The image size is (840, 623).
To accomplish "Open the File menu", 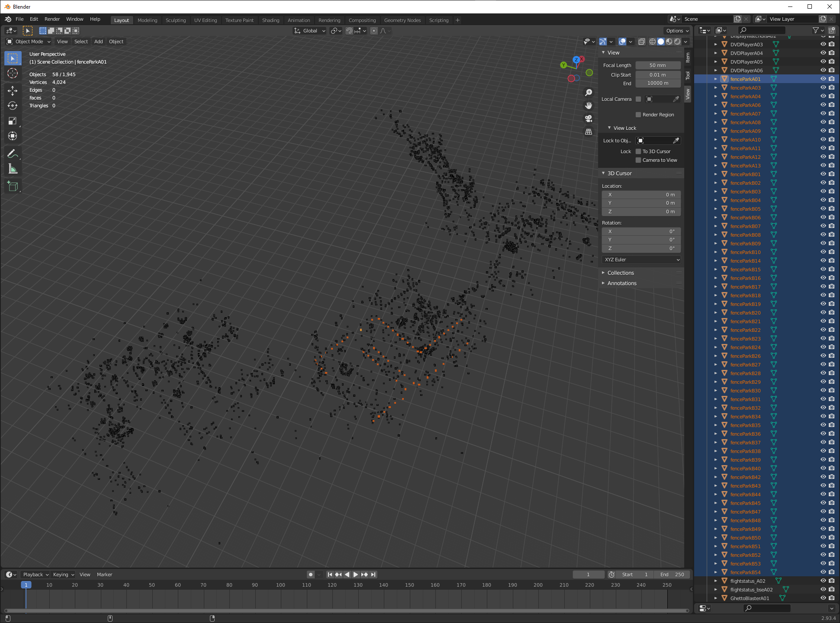I will [19, 19].
